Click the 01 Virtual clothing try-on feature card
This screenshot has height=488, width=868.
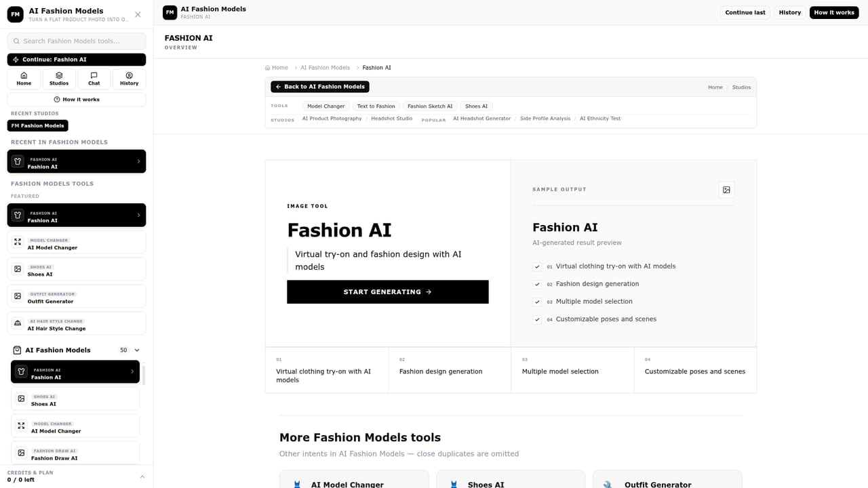point(327,370)
